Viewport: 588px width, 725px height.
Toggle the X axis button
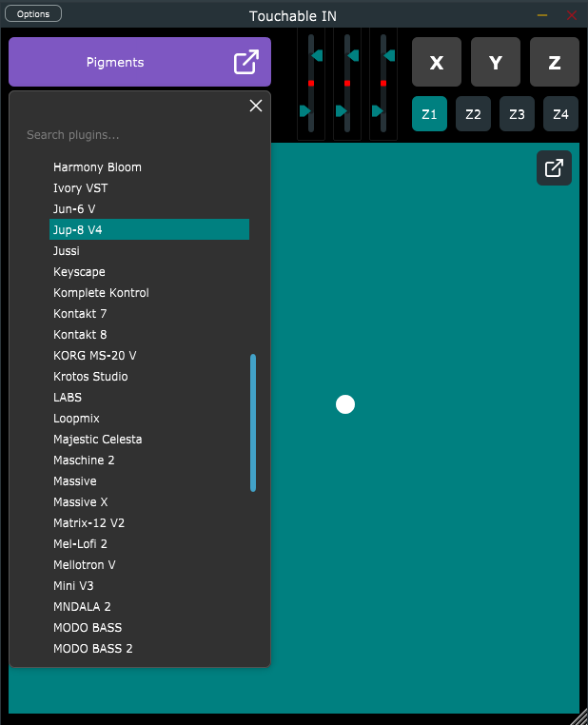click(x=437, y=63)
